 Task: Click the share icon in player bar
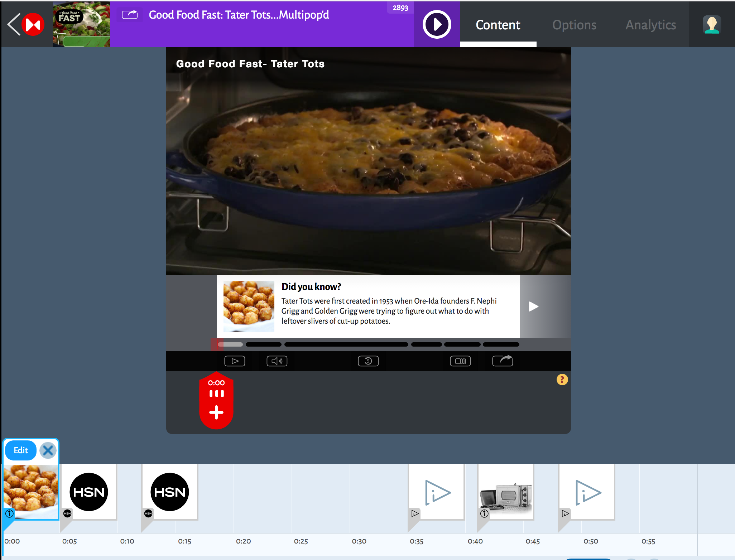point(503,360)
